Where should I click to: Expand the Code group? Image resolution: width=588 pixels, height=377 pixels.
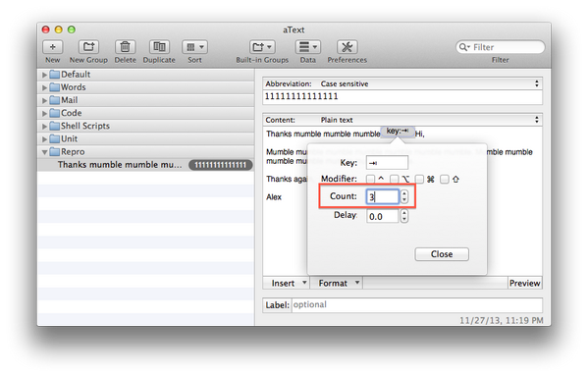coord(44,113)
